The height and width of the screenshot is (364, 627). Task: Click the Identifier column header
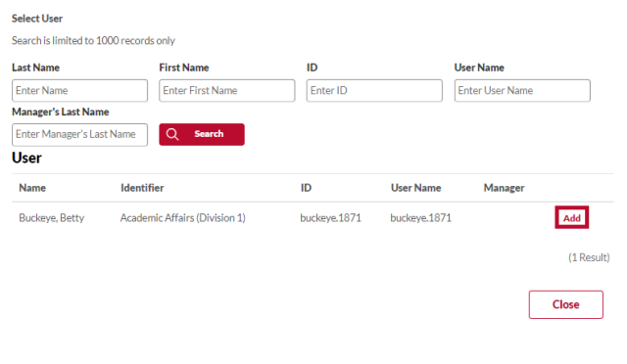(x=142, y=188)
